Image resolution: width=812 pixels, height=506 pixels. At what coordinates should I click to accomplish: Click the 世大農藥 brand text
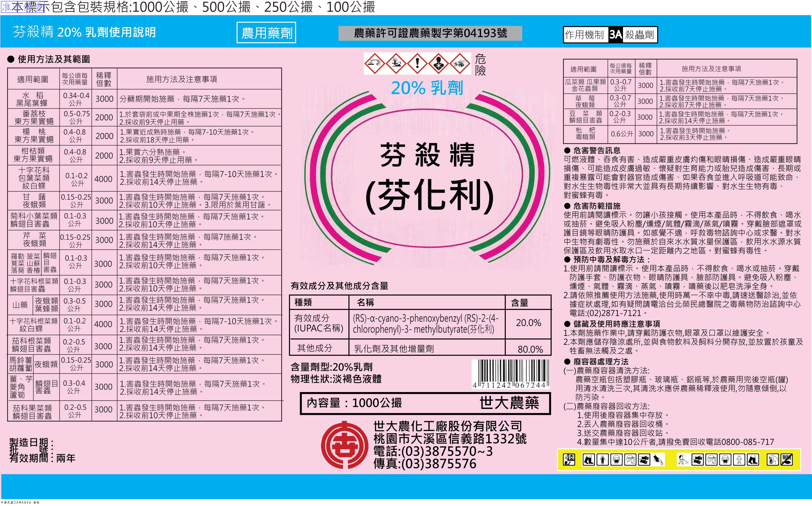(509, 403)
